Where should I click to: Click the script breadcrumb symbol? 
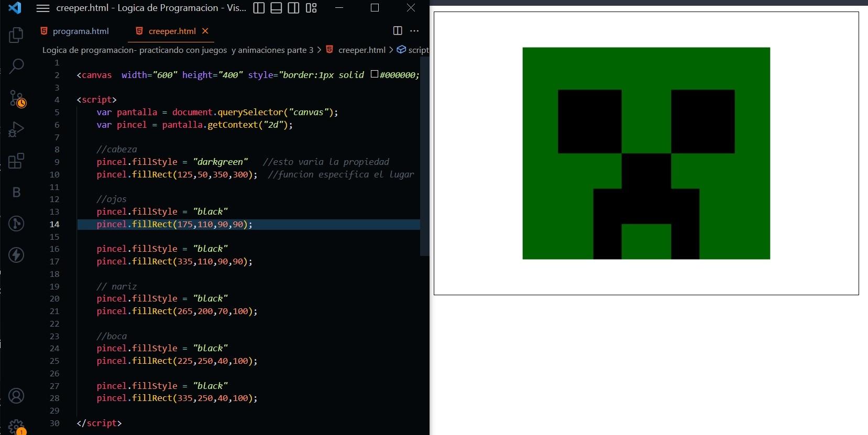(413, 50)
